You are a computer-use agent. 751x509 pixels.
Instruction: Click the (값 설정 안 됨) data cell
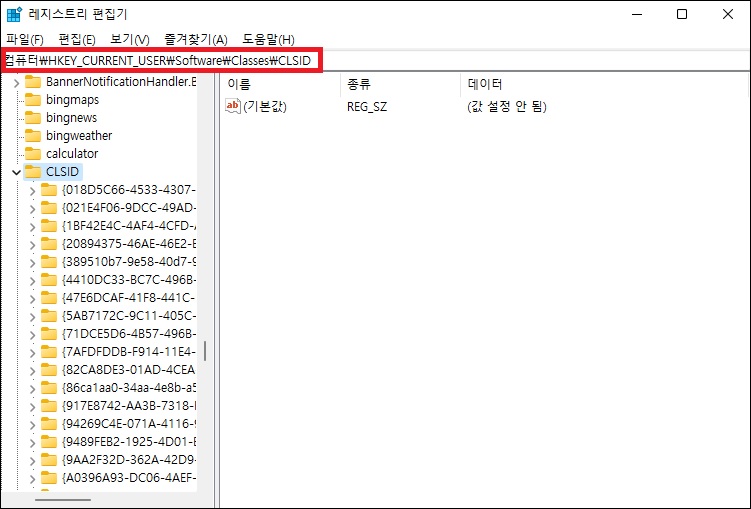point(507,106)
